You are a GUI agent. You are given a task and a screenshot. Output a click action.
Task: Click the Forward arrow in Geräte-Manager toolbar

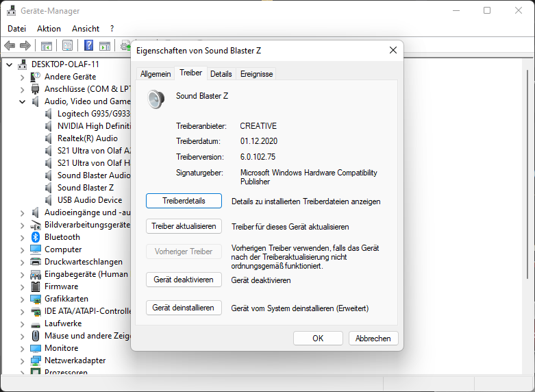[25, 45]
